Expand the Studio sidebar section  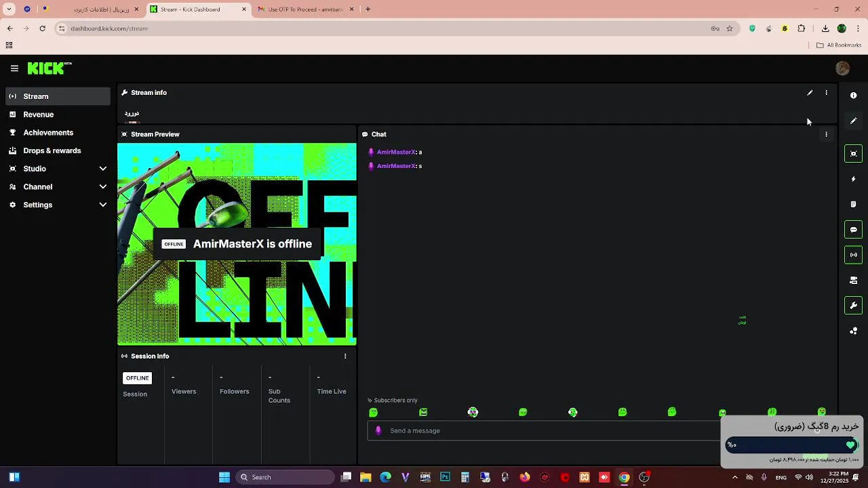tap(58, 169)
